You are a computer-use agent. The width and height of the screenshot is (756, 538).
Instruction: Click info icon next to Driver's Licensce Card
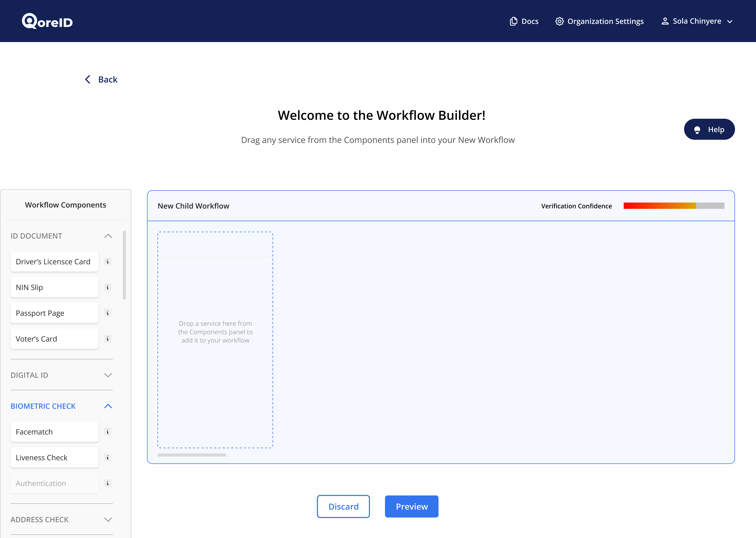coord(108,262)
